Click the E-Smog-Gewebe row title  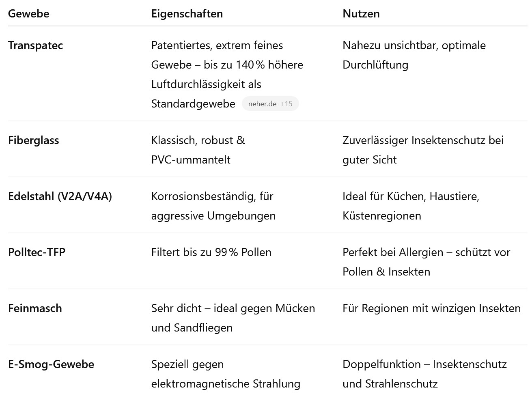pyautogui.click(x=51, y=364)
